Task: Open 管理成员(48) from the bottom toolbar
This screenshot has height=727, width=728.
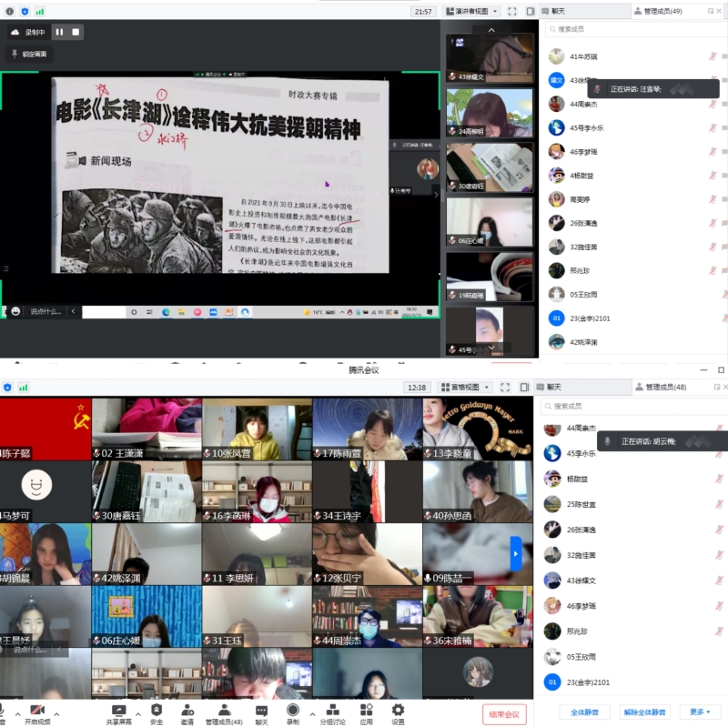Action: 224,714
